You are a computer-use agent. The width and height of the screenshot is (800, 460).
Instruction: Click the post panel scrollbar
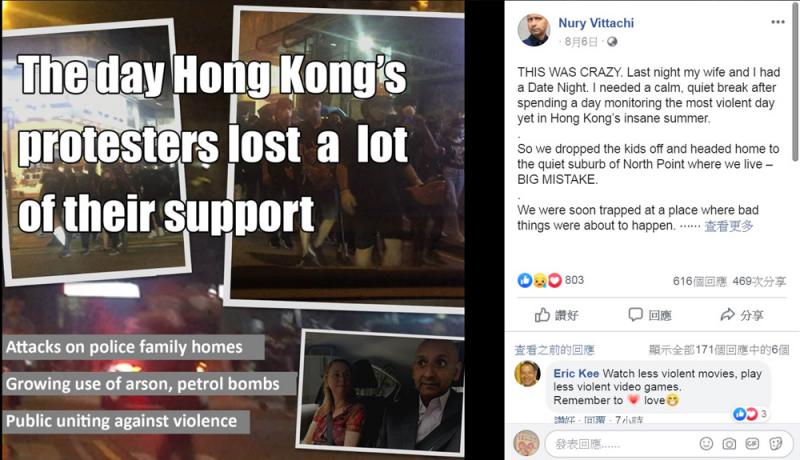click(796, 84)
